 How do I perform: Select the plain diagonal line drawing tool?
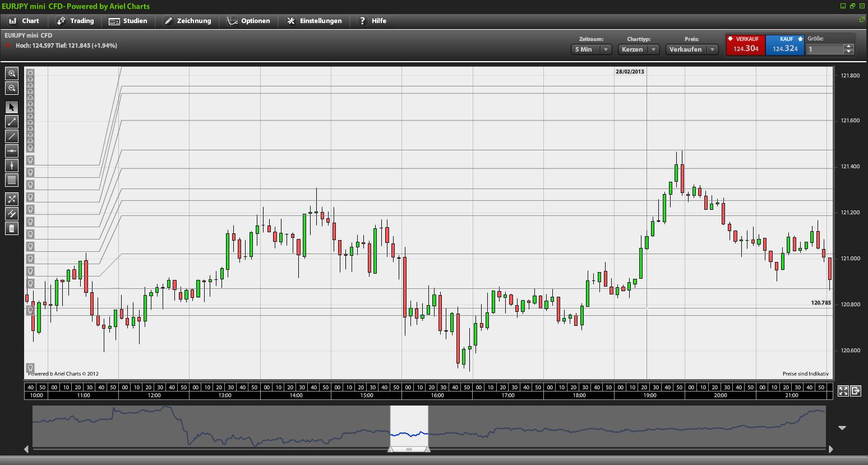click(x=12, y=136)
